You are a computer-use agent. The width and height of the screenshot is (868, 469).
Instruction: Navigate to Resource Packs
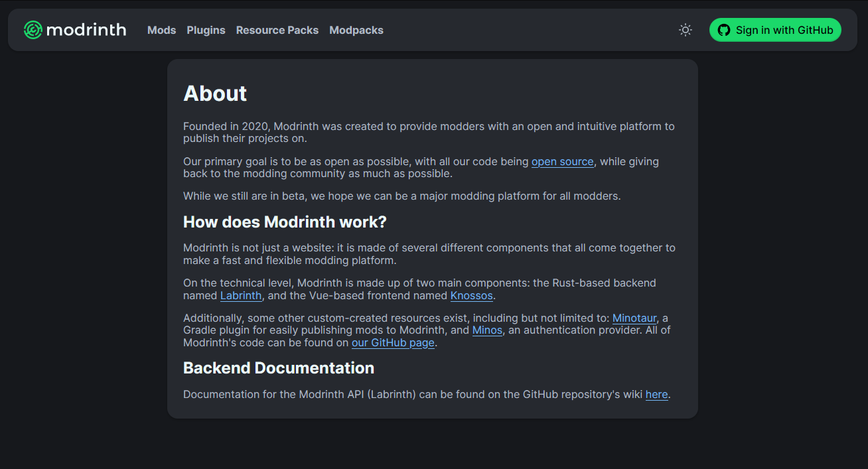coord(277,31)
